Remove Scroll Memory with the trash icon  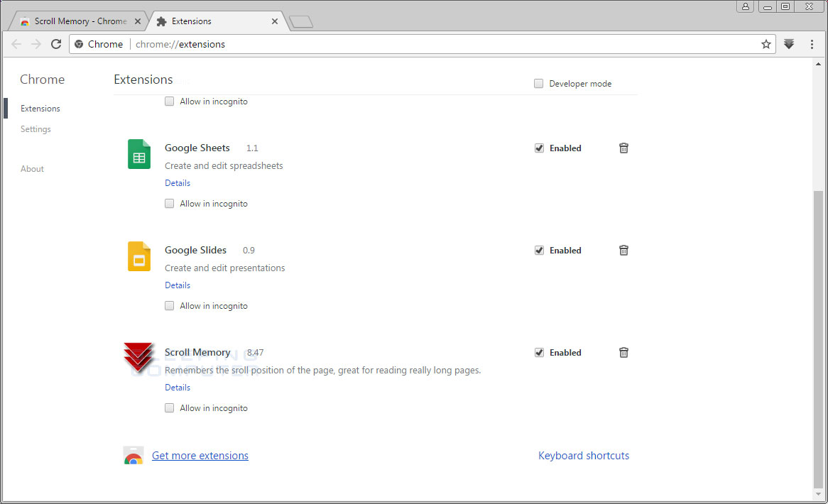pos(623,352)
